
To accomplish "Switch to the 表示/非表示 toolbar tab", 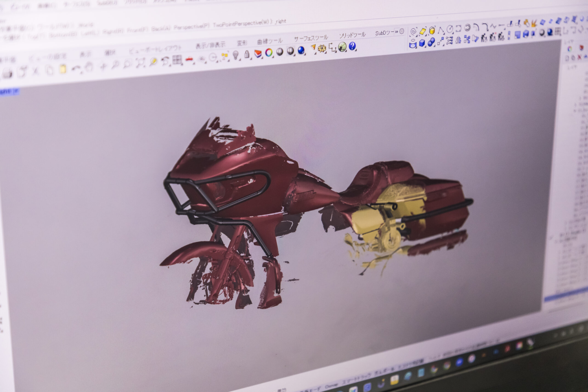I will pos(210,45).
